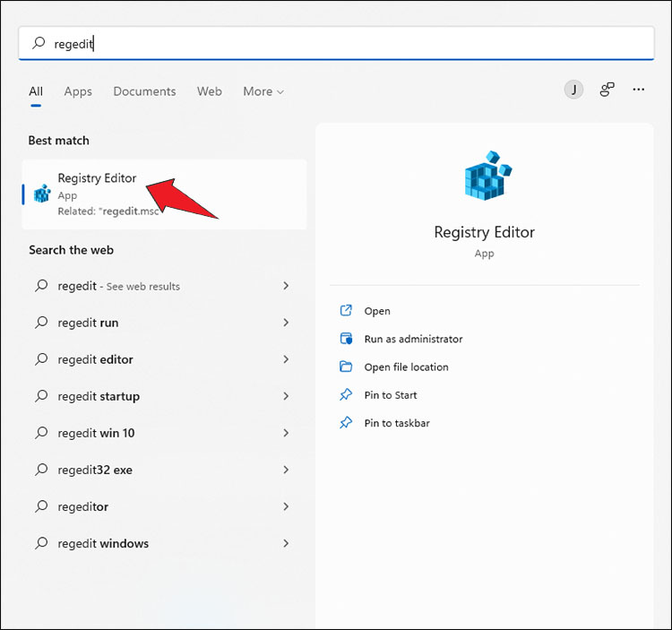
Task: Select 'regedit run' web suggestion
Action: pos(163,323)
